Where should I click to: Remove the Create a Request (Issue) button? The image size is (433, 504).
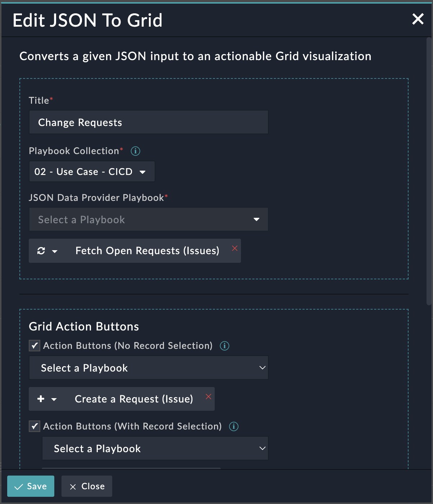(x=209, y=396)
